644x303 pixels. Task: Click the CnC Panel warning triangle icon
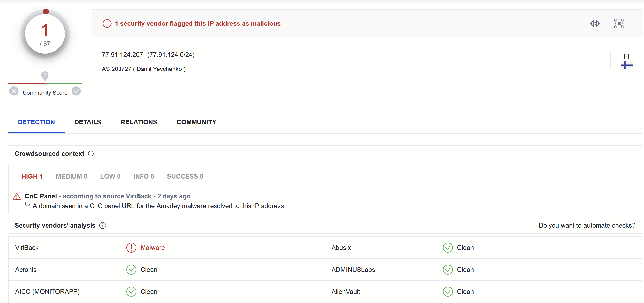(17, 196)
